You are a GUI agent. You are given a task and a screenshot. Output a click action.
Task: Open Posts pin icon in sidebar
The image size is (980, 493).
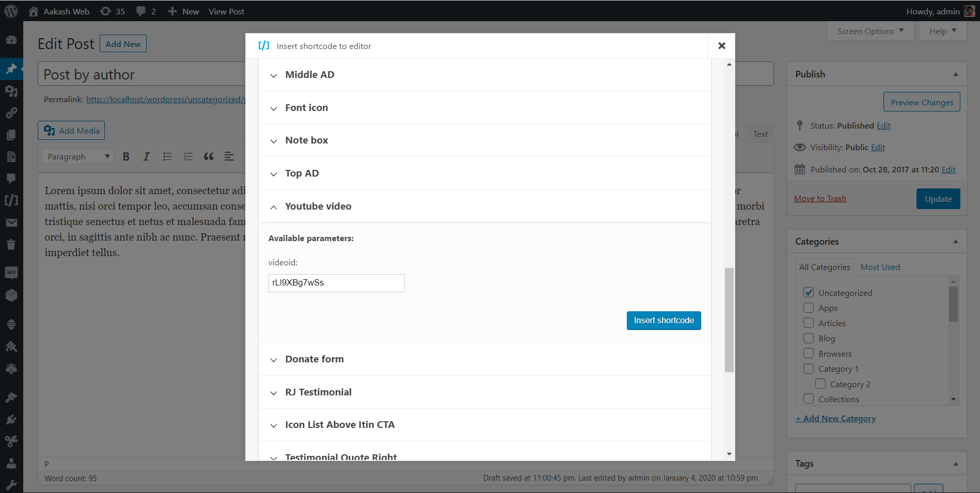click(x=11, y=69)
